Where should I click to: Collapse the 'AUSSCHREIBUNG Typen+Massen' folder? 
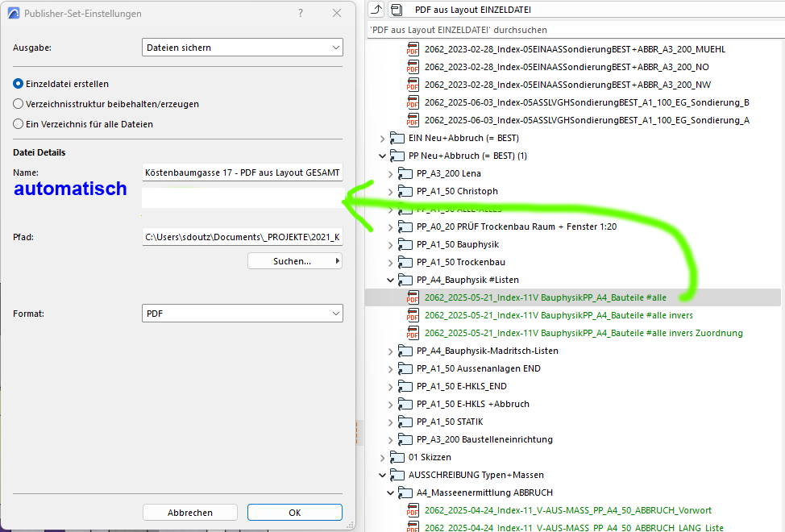[x=383, y=475]
